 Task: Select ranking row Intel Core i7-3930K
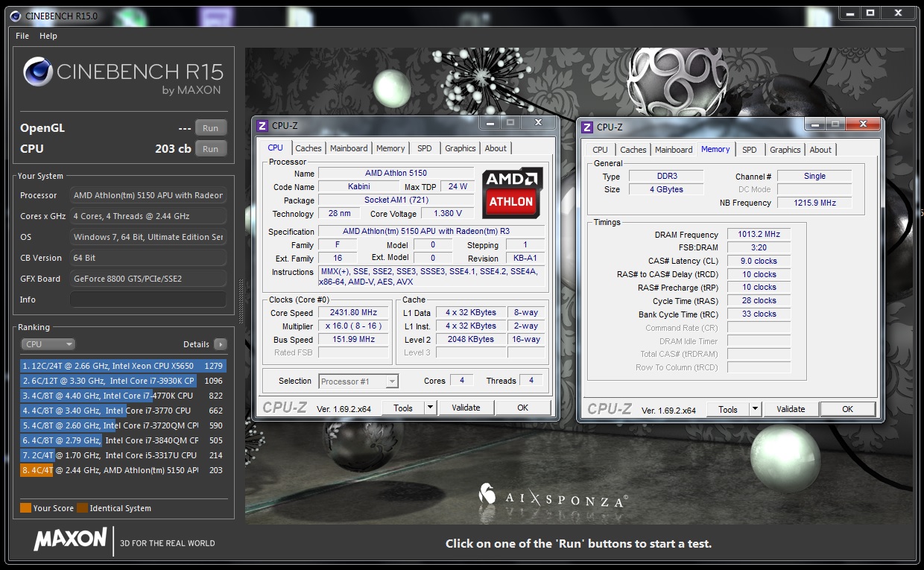pyautogui.click(x=123, y=381)
